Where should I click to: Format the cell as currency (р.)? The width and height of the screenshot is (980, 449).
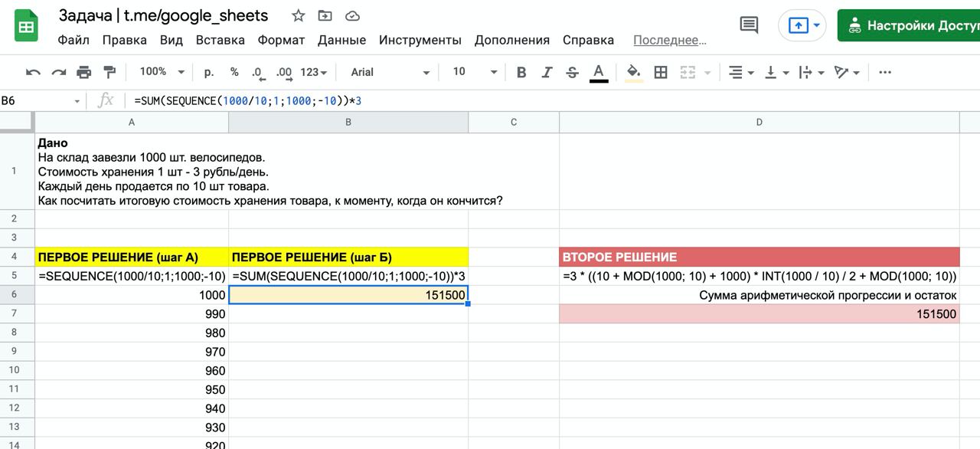point(209,72)
